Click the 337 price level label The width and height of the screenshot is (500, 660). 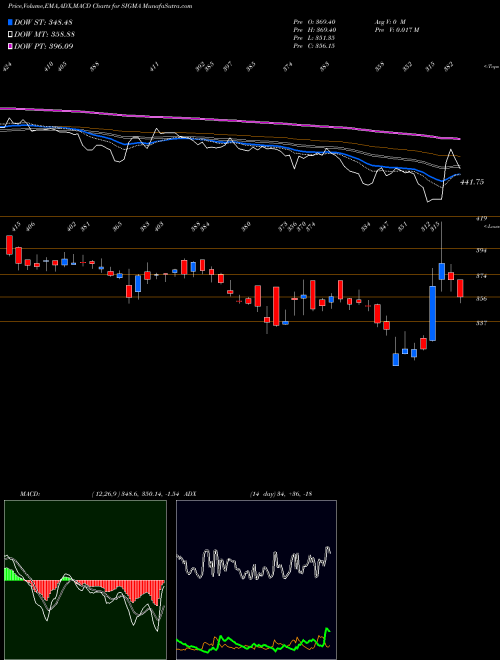[481, 323]
